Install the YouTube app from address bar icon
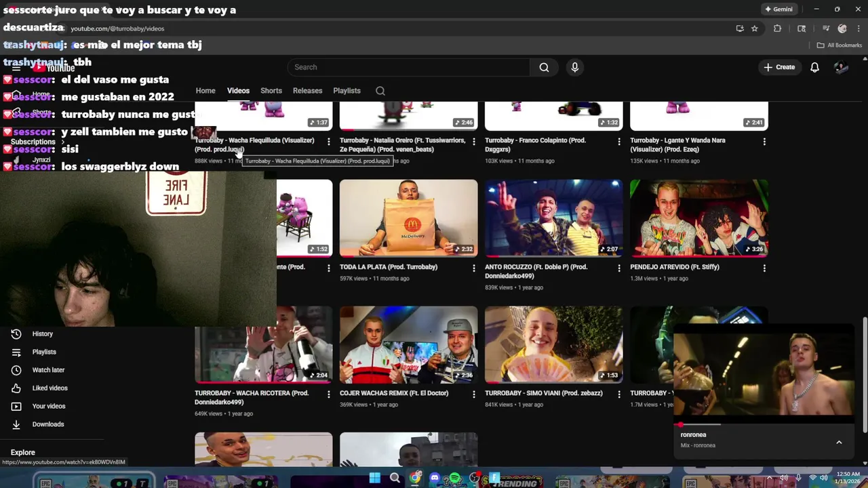 coord(740,28)
